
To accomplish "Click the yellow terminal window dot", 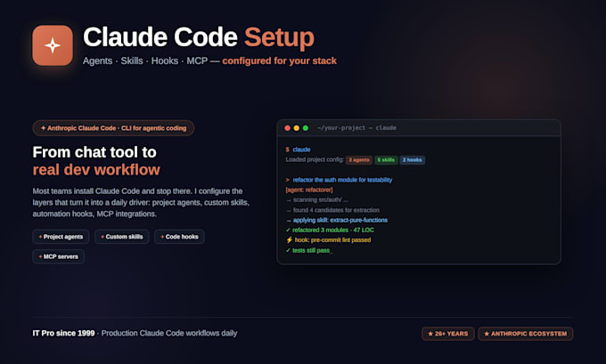I will click(297, 128).
